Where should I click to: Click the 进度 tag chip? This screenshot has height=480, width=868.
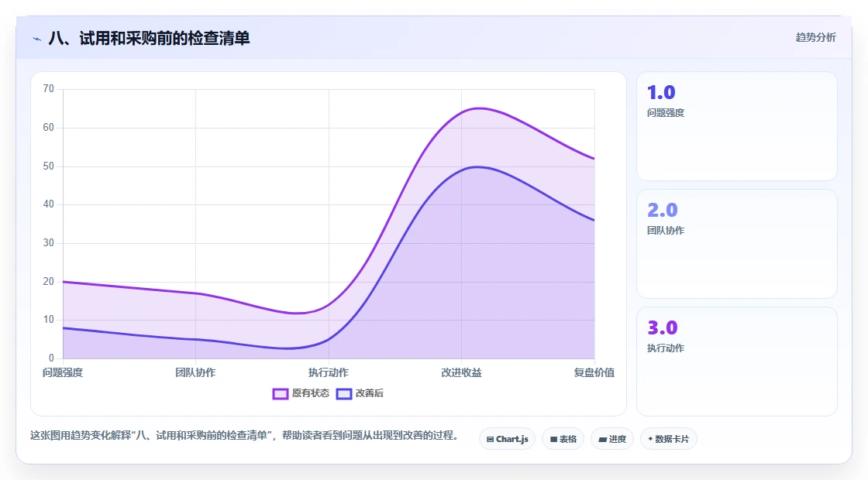click(612, 439)
